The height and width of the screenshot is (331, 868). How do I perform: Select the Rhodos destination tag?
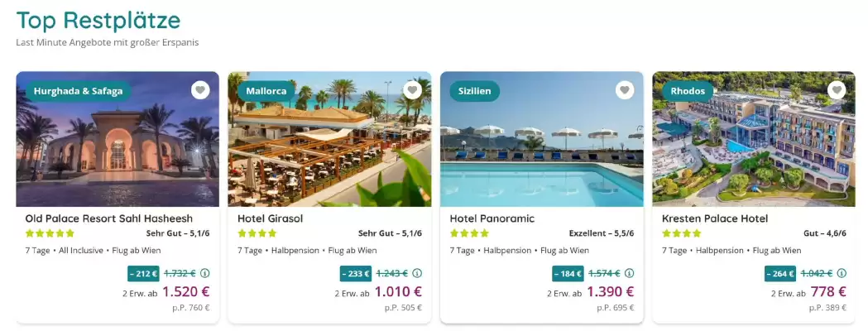pyautogui.click(x=687, y=91)
